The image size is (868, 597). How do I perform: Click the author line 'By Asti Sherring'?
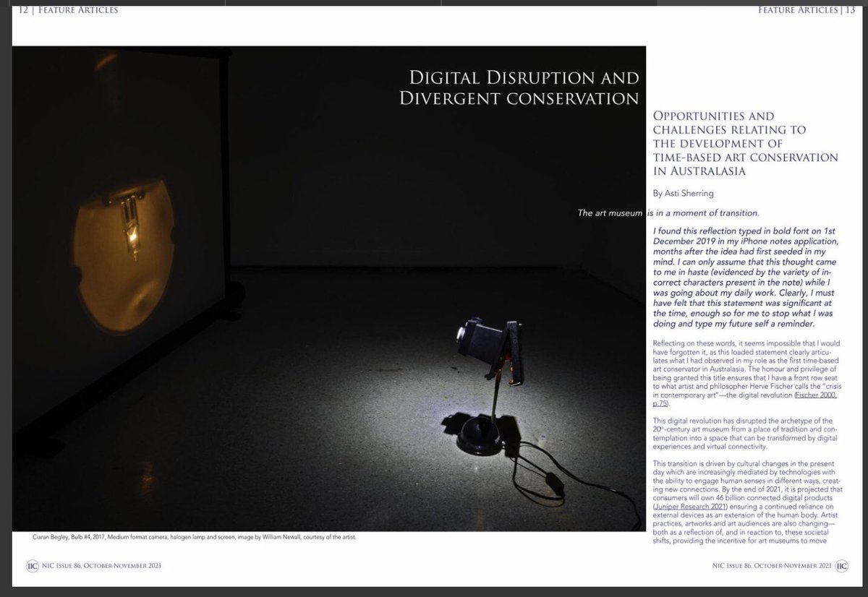point(684,193)
